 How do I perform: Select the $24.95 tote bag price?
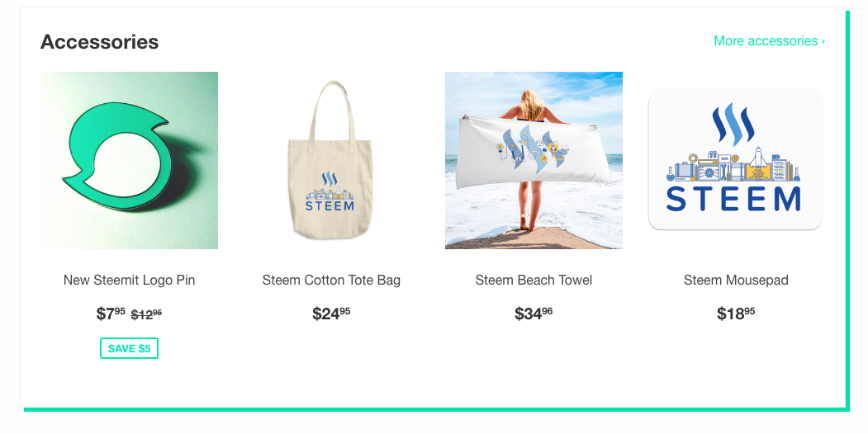tap(331, 314)
